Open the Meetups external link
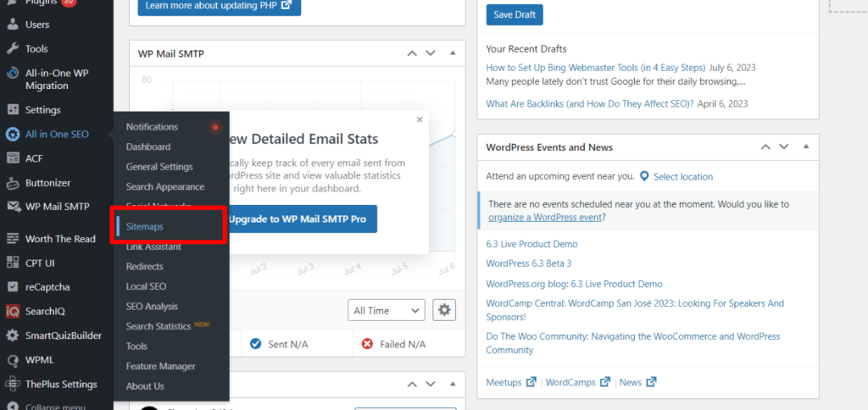The image size is (868, 410). point(510,382)
